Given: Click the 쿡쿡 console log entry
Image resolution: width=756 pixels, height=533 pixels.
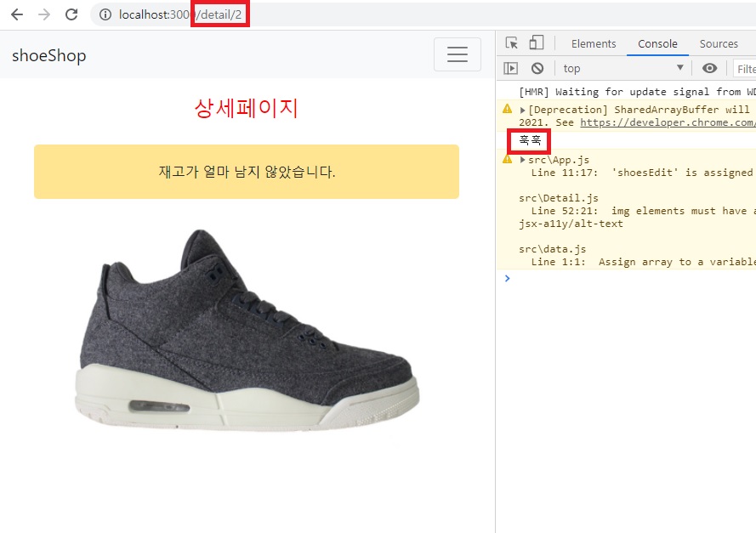Looking at the screenshot, I should pyautogui.click(x=530, y=140).
